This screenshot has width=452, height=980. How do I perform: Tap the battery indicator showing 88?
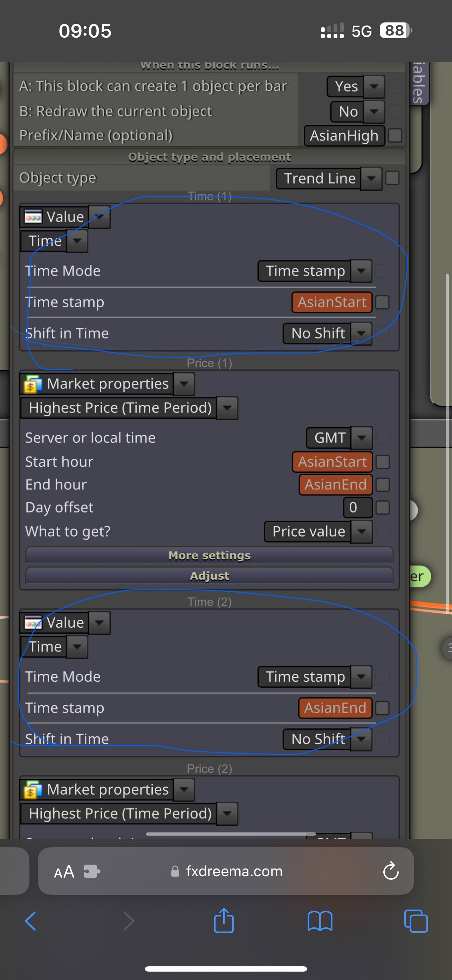coord(396,30)
